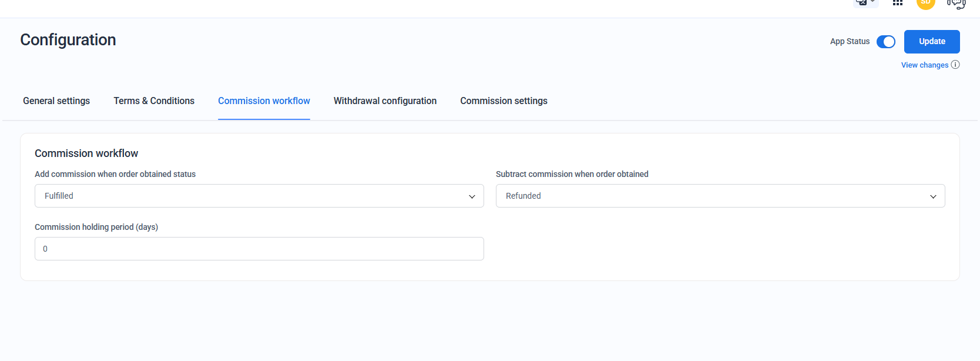Viewport: 980px width, 361px height.
Task: Click the Configuration page heading
Action: [68, 40]
